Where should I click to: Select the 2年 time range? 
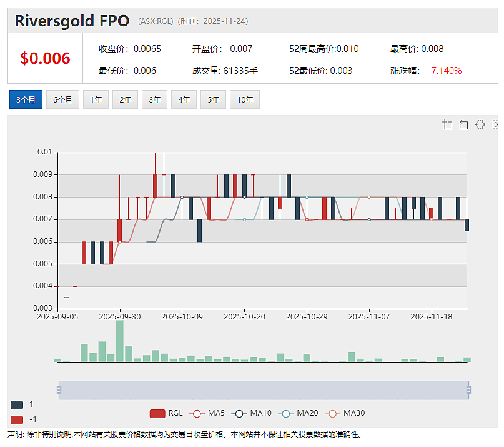pos(126,99)
